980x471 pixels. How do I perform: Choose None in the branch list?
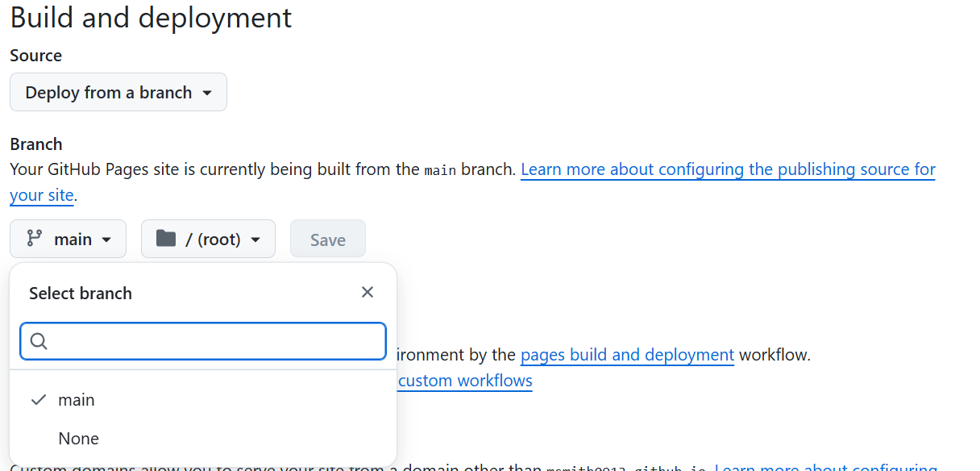tap(78, 439)
